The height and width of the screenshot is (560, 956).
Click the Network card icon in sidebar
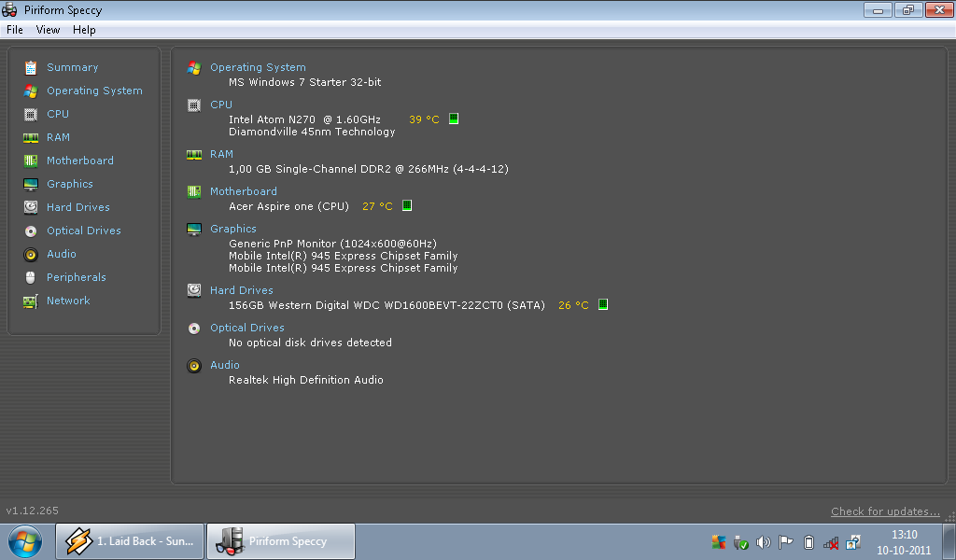tap(31, 301)
